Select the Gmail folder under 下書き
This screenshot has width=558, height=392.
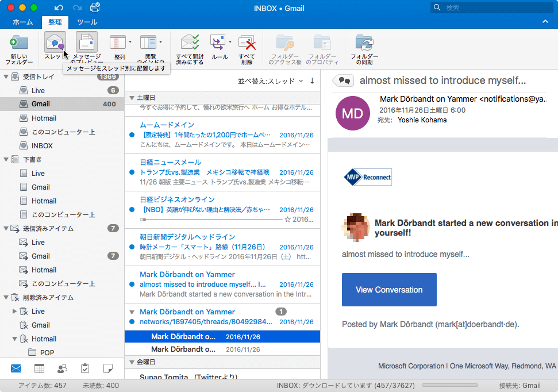click(62, 187)
